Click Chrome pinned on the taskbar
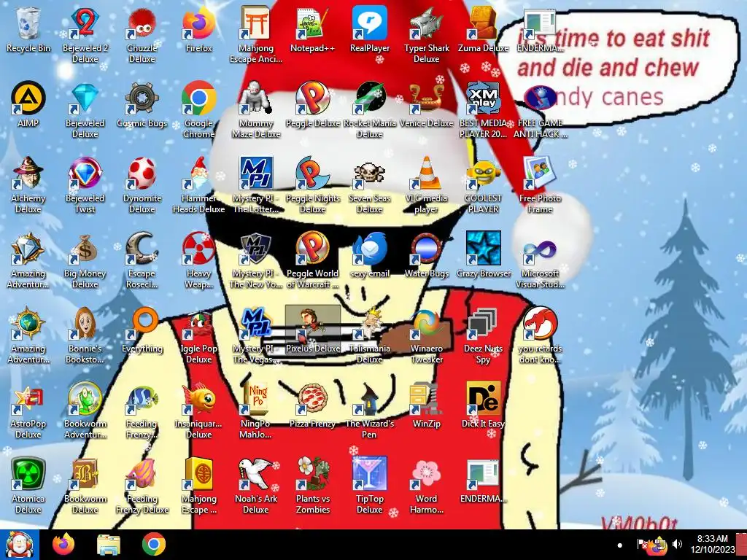Viewport: 747px width, 560px height. [154, 544]
